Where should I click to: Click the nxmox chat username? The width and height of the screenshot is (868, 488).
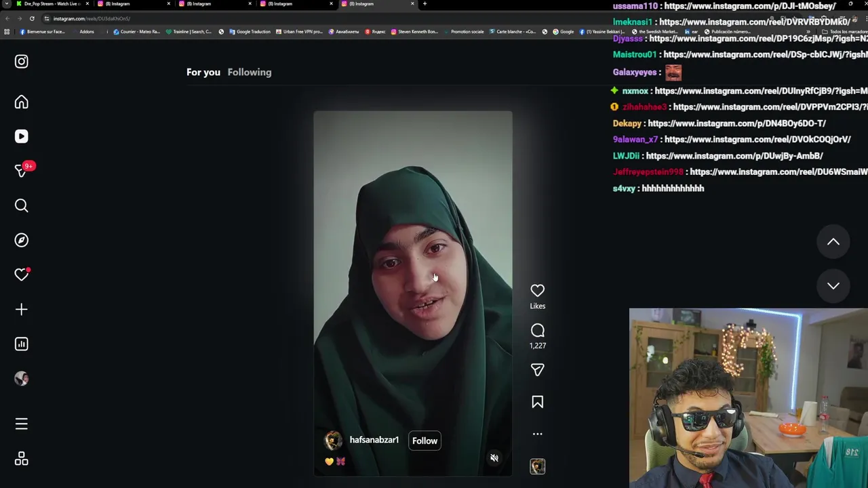pyautogui.click(x=635, y=91)
